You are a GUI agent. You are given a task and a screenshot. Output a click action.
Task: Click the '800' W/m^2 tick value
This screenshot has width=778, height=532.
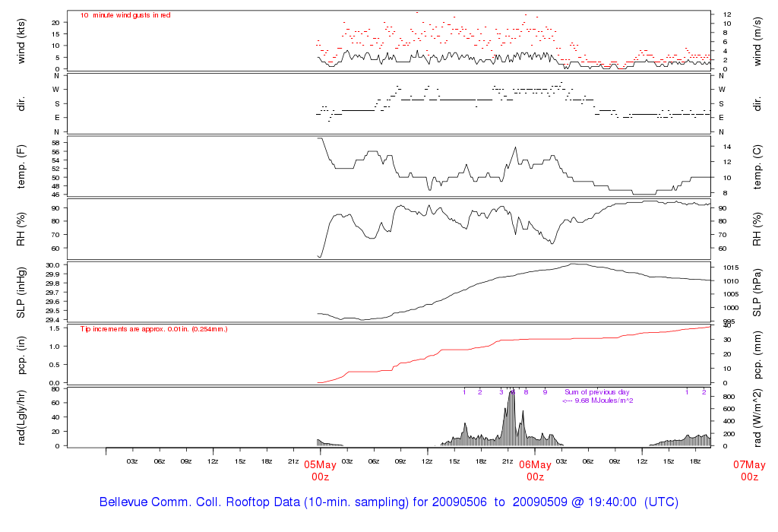(x=729, y=397)
